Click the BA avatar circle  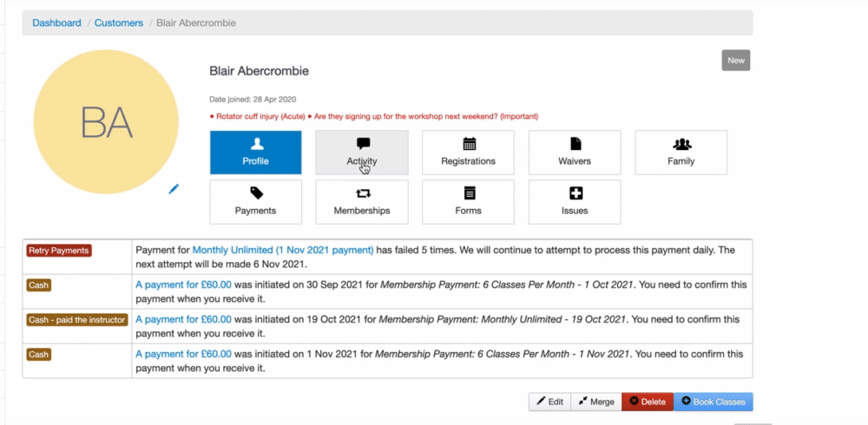coord(106,124)
